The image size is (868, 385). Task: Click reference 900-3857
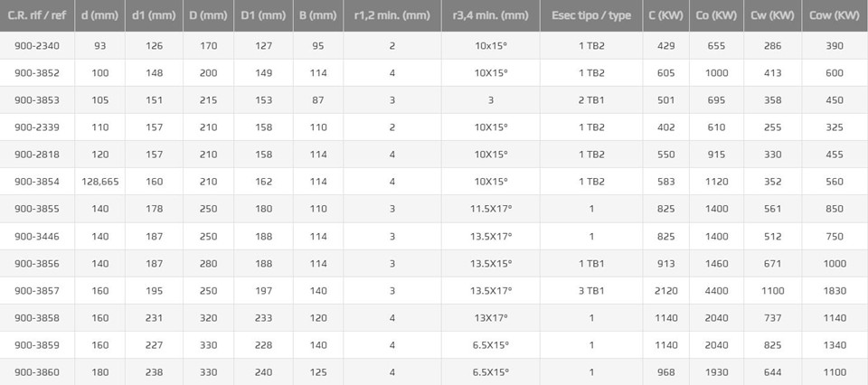coord(37,290)
